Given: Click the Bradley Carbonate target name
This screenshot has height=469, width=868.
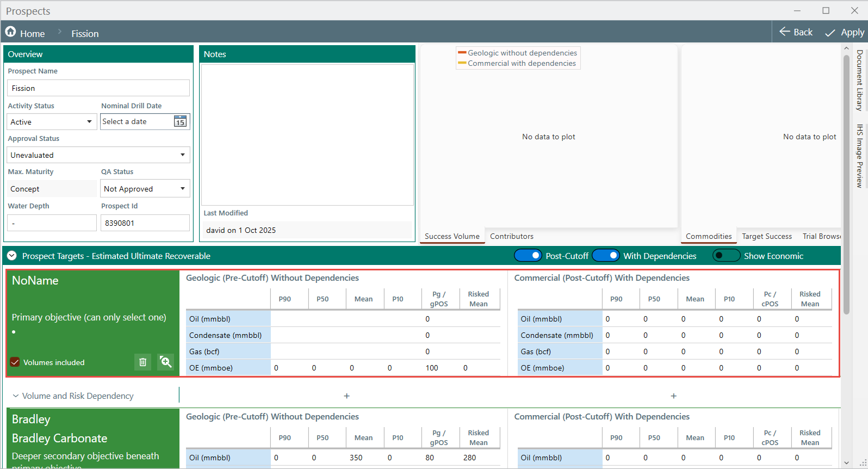Looking at the screenshot, I should pyautogui.click(x=60, y=439).
